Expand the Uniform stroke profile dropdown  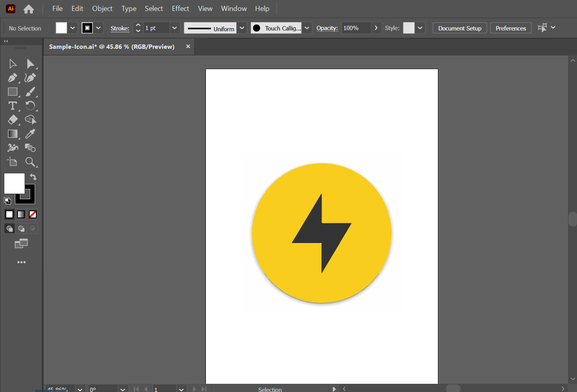[x=242, y=28]
